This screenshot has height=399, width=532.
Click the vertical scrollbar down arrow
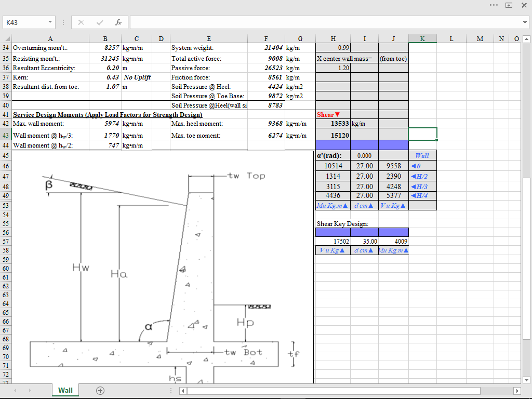pyautogui.click(x=526, y=380)
